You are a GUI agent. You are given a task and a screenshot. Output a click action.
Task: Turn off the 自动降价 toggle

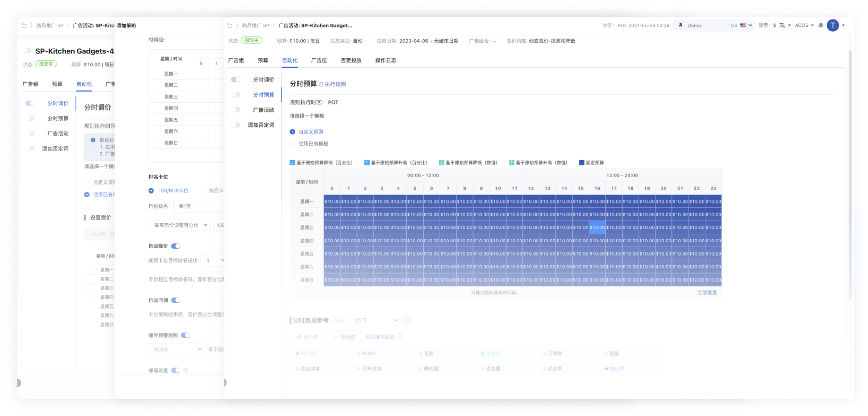176,246
